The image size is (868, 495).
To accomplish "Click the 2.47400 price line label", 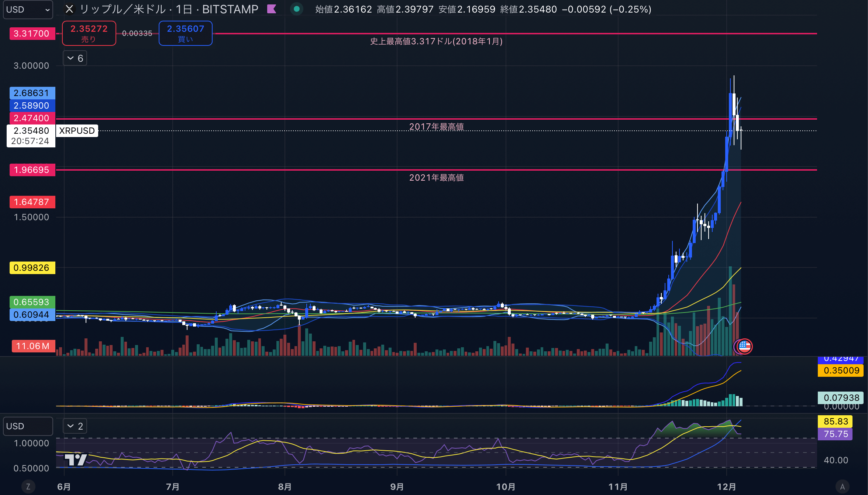I will point(32,118).
